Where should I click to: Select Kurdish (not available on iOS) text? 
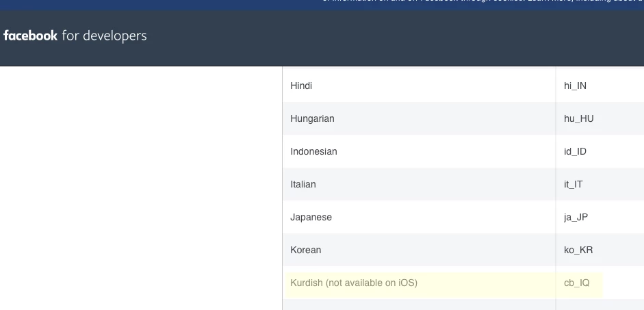tap(354, 283)
